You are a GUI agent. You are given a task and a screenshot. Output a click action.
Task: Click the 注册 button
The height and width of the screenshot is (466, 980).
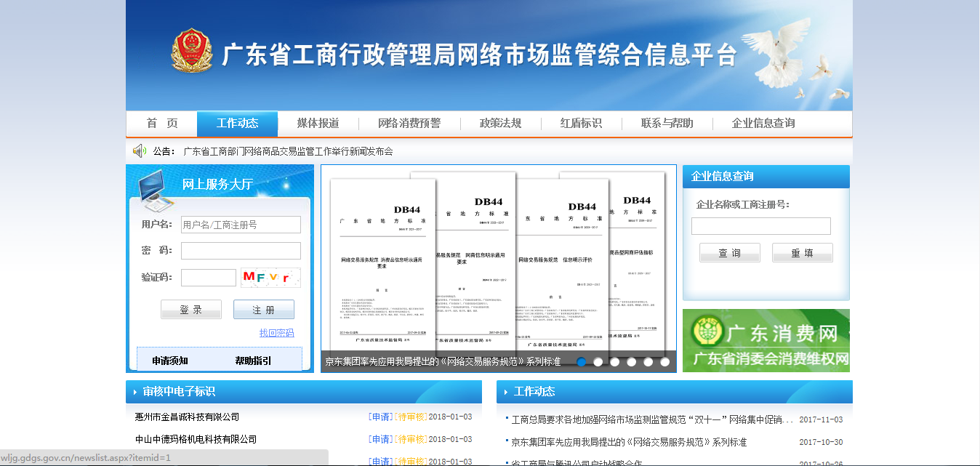[x=264, y=310]
